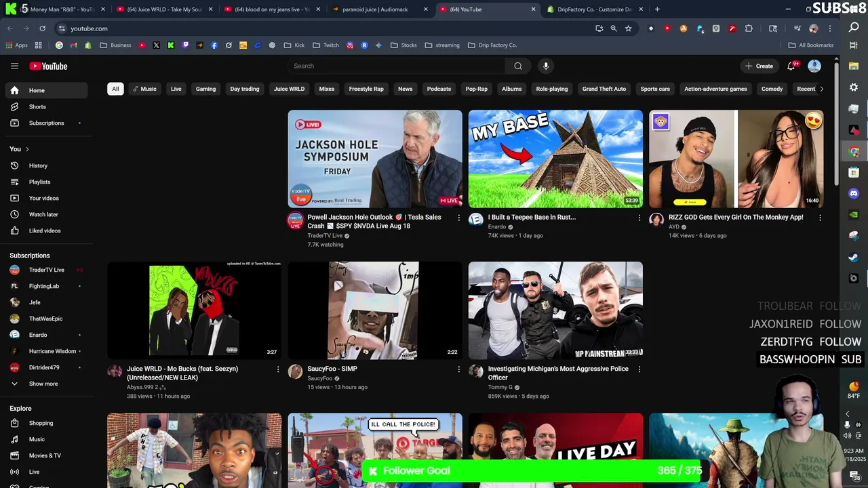Image resolution: width=868 pixels, height=488 pixels.
Task: Select the Music category chip
Action: [x=144, y=89]
